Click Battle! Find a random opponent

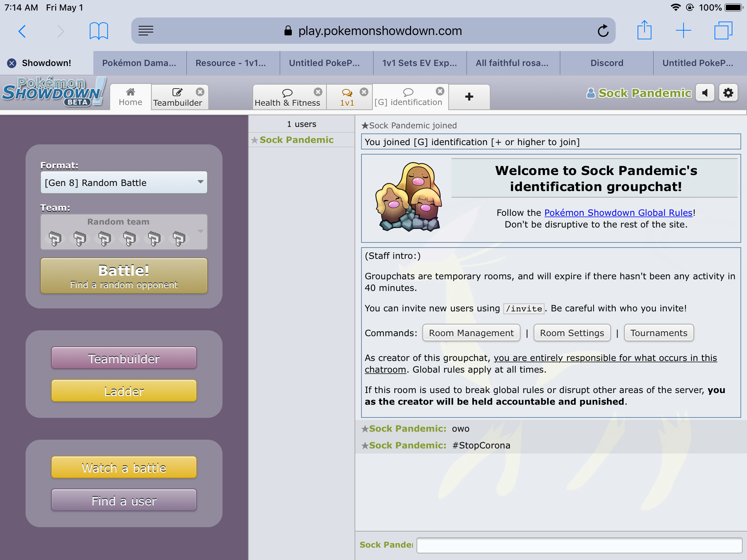(124, 276)
